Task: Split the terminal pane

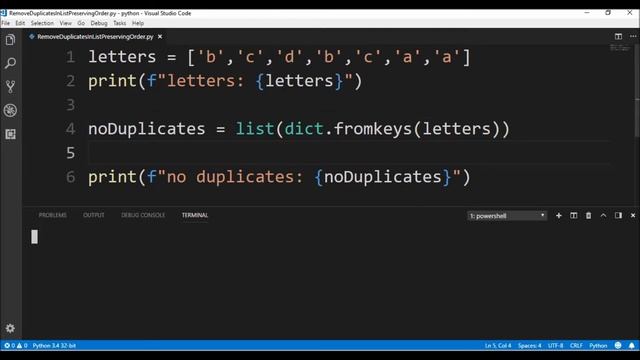Action: pos(573,216)
